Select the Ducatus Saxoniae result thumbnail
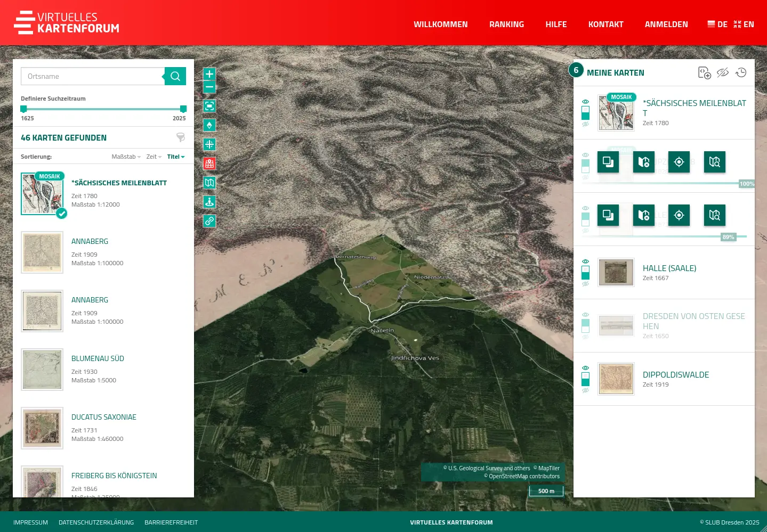 (42, 428)
